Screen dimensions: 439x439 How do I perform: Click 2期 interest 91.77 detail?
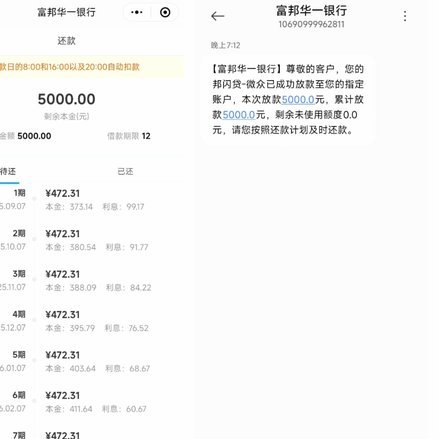tap(127, 247)
